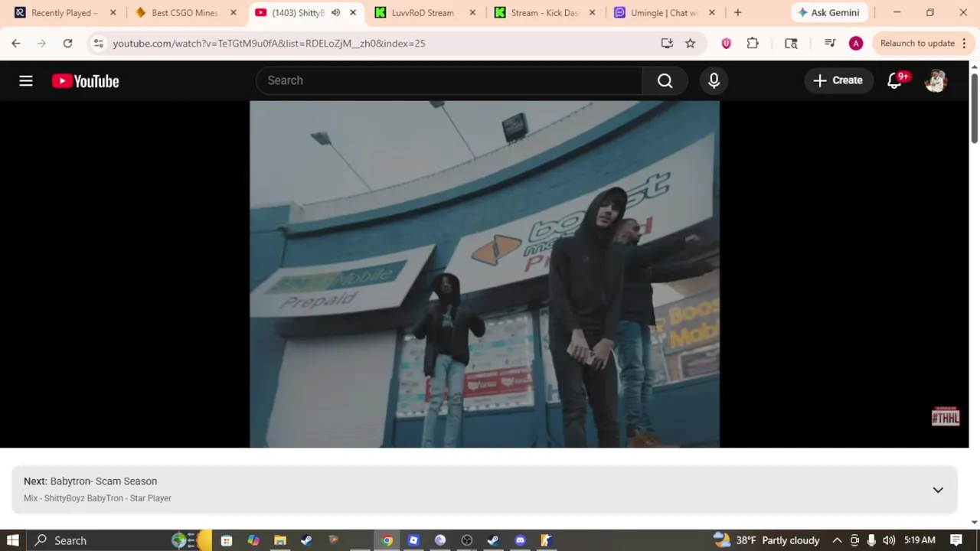Open Chrome from the taskbar
This screenshot has height=551, width=980.
click(387, 540)
